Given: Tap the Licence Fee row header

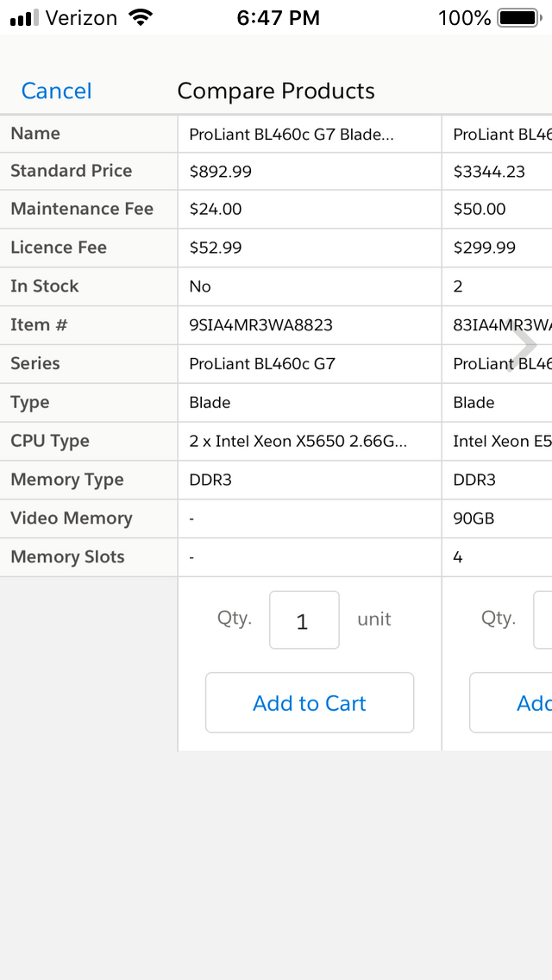Looking at the screenshot, I should 58,248.
